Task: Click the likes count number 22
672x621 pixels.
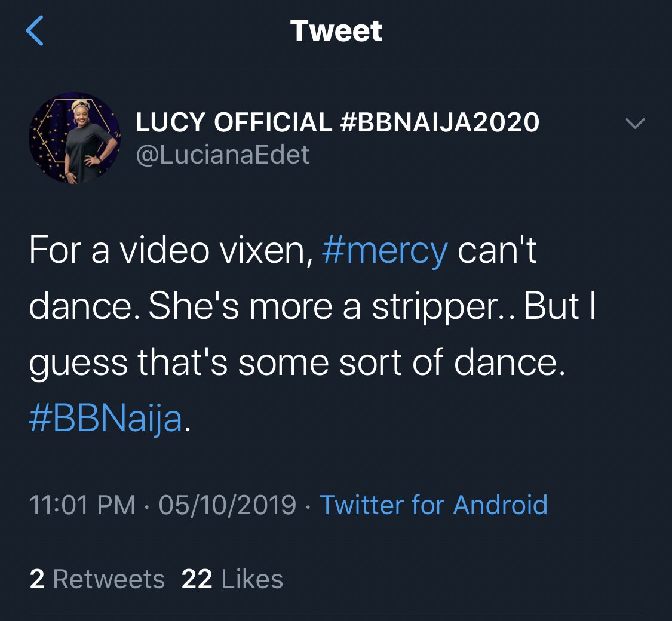Action: [197, 579]
